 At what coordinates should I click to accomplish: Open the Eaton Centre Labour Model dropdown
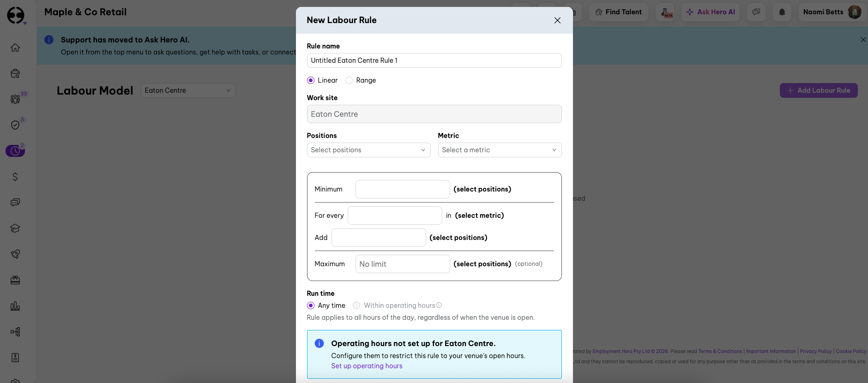[188, 90]
